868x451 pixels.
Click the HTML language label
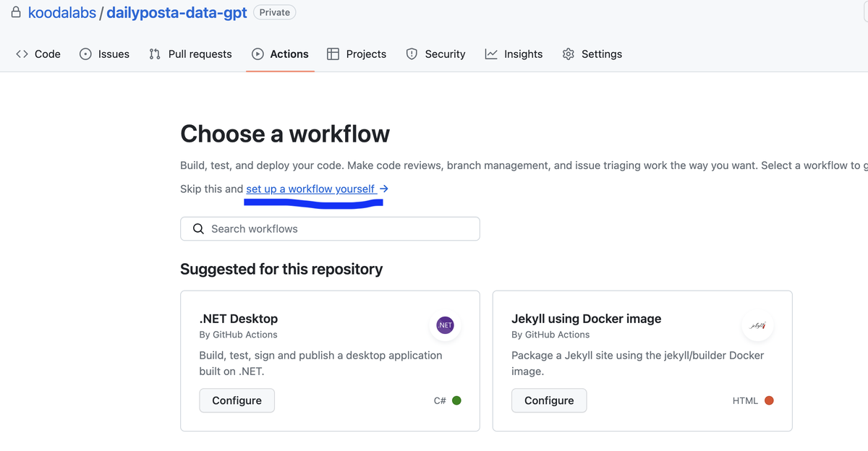pyautogui.click(x=745, y=400)
